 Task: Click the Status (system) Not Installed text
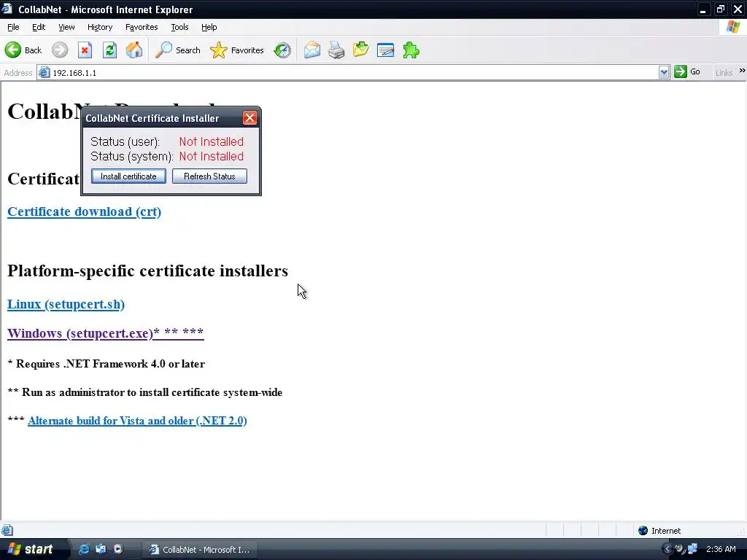tap(211, 156)
